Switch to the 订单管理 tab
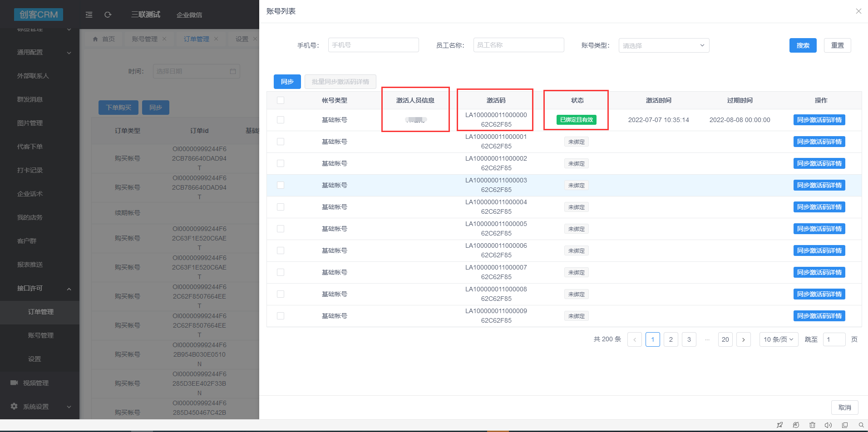The height and width of the screenshot is (432, 868). tap(197, 39)
